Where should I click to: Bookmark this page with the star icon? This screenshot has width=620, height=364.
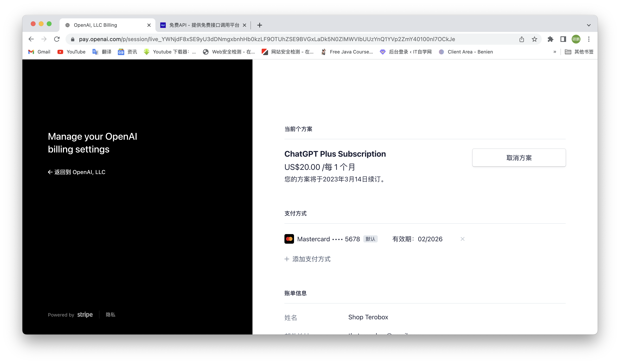[534, 39]
